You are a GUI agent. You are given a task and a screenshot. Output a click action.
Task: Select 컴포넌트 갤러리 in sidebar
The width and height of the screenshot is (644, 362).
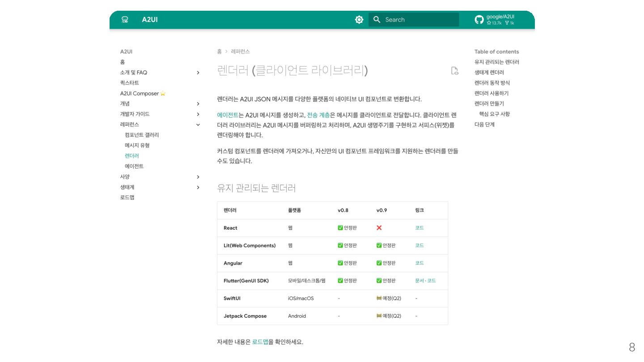[142, 135]
